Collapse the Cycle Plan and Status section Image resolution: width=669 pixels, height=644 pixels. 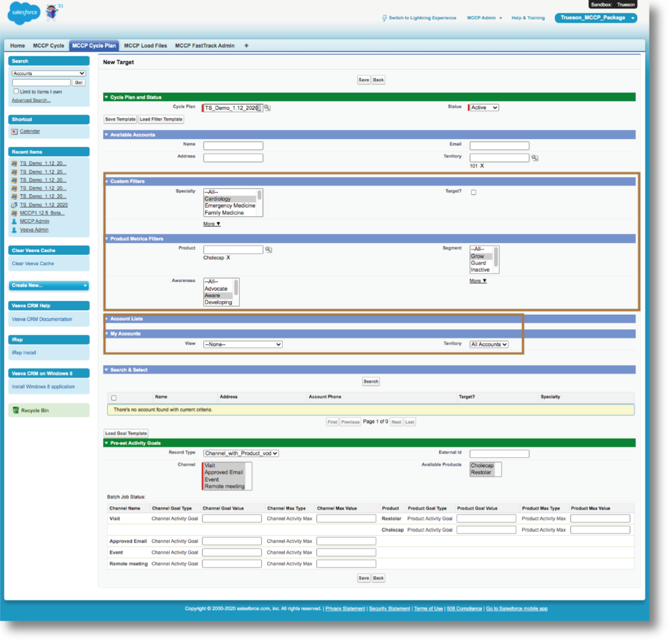pos(106,97)
